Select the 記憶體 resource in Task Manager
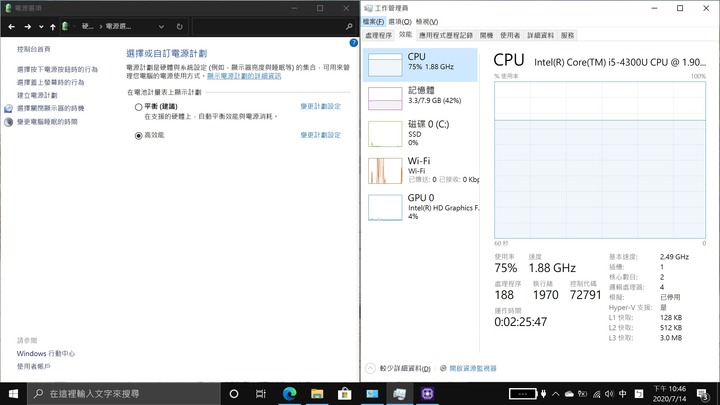 point(420,98)
